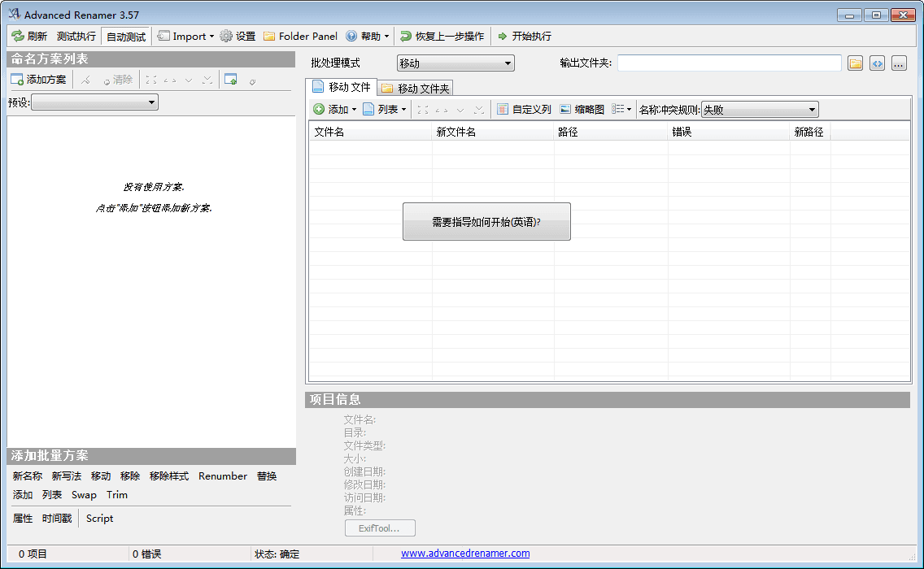Click 添加方案 add method icon

(x=17, y=80)
